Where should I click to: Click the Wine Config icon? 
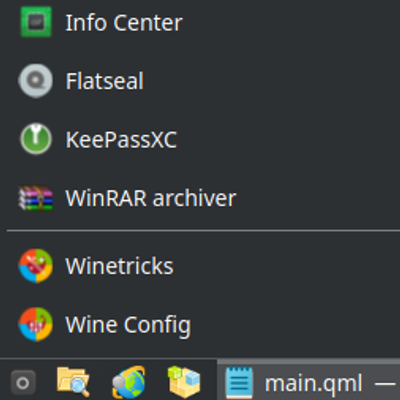(x=35, y=324)
